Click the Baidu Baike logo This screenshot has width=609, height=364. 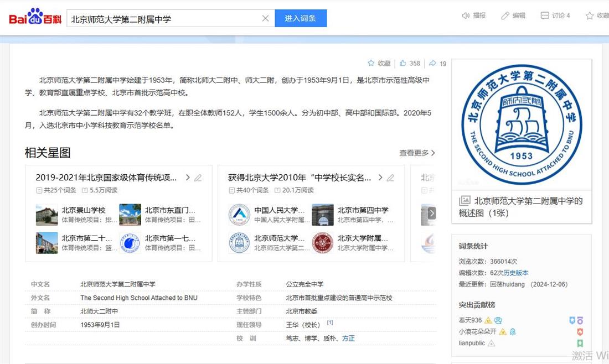coord(35,17)
